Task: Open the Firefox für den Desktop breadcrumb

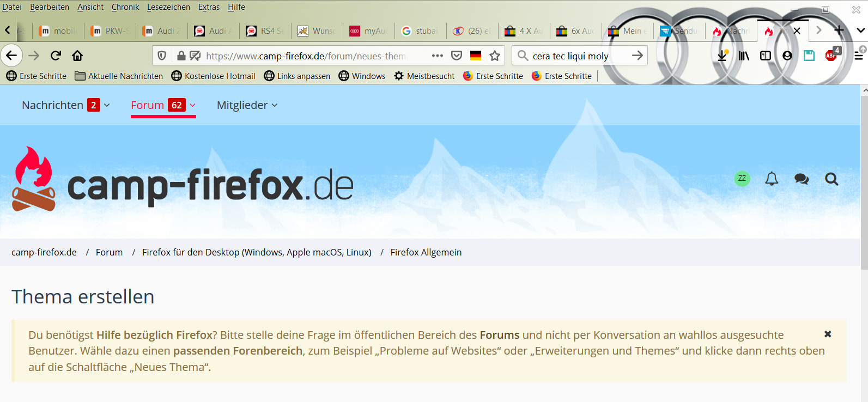Action: (x=257, y=252)
